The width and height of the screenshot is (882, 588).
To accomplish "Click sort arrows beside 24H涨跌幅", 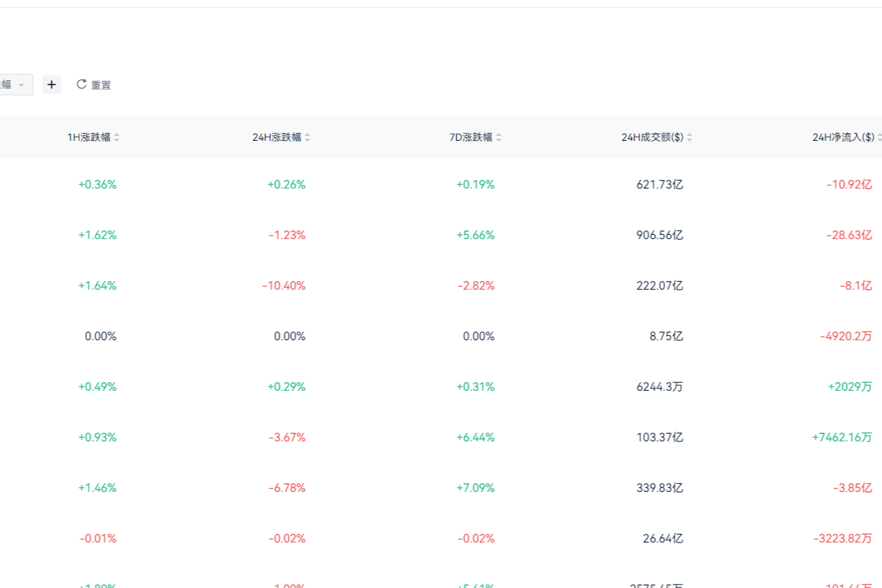I will click(x=308, y=137).
